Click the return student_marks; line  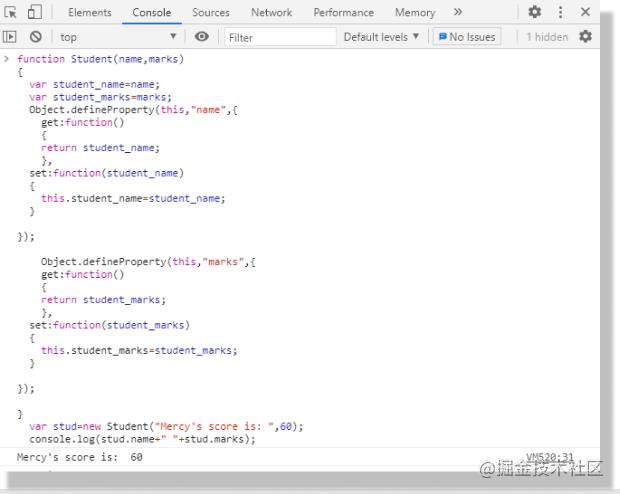click(104, 300)
